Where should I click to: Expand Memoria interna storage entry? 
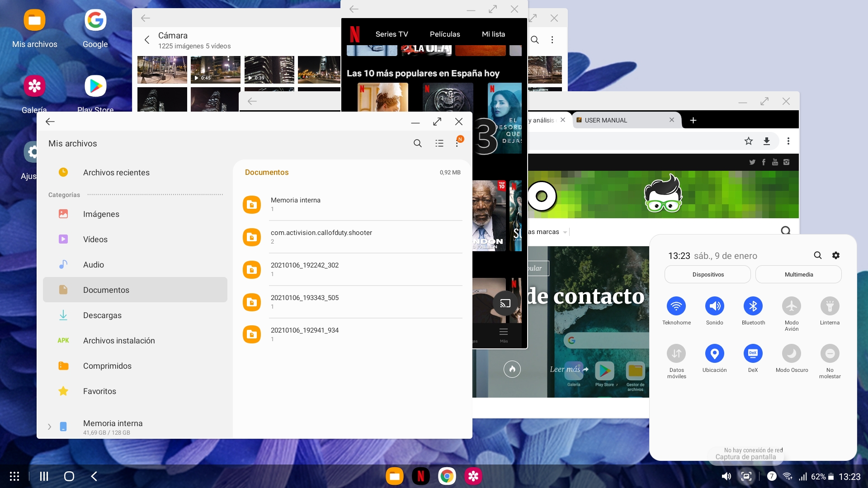pos(49,427)
